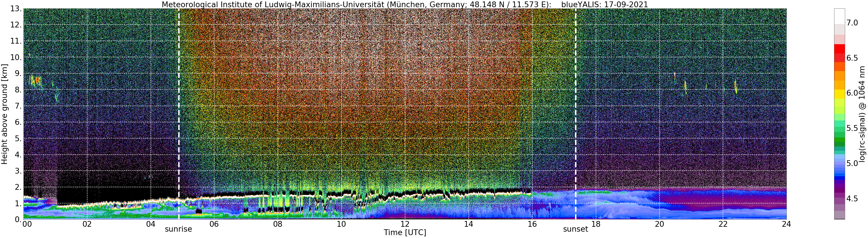Click the x-axis tick label 14
The width and height of the screenshot is (868, 238).
click(x=468, y=224)
